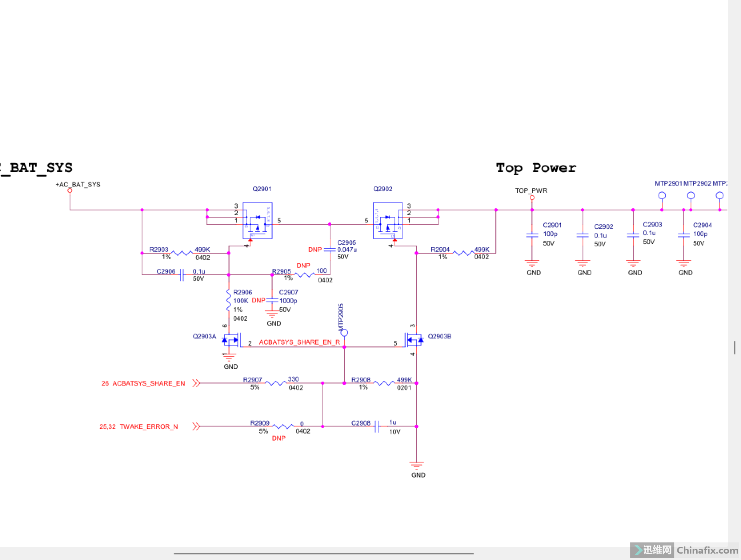Click the +AC_BAT_SYS net label
The height and width of the screenshot is (560, 741).
click(78, 184)
